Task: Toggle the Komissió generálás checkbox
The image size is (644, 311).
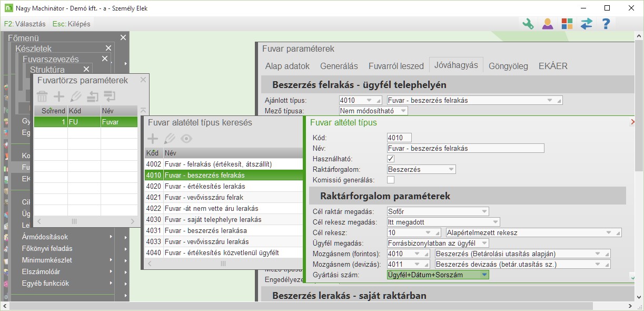Action: tap(391, 180)
